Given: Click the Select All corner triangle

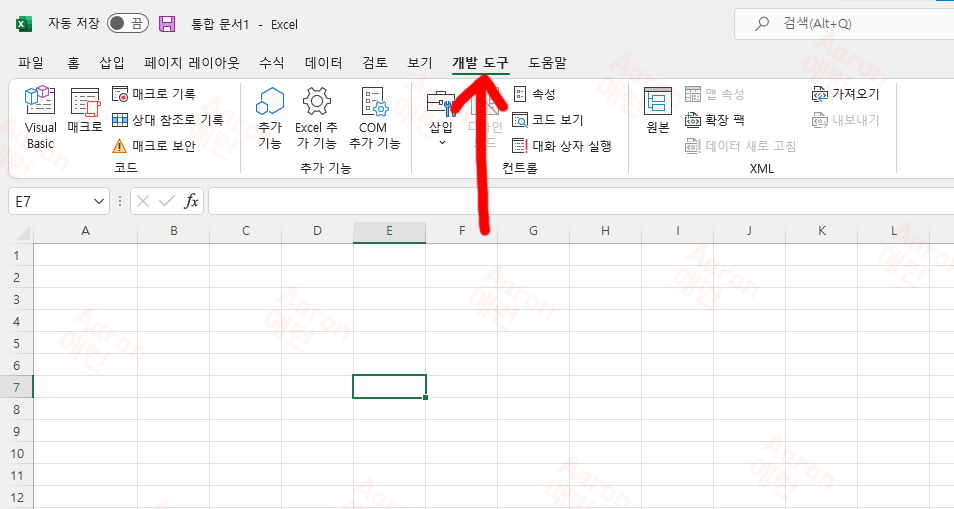Looking at the screenshot, I should pyautogui.click(x=23, y=233).
